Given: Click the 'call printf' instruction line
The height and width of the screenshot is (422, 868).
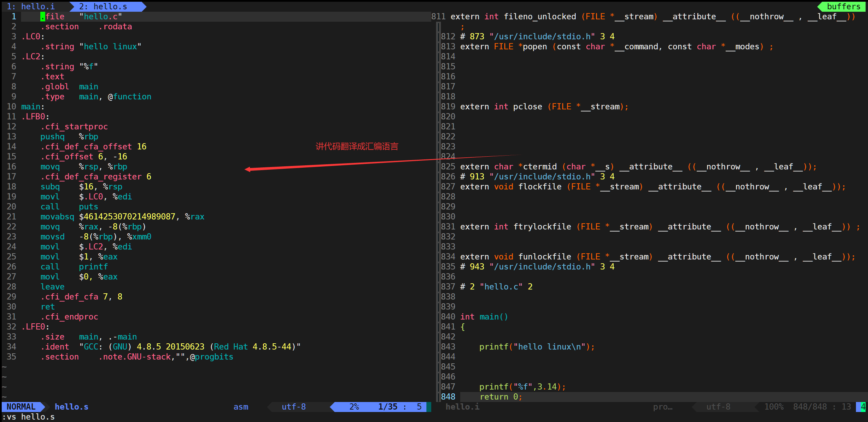Looking at the screenshot, I should [x=74, y=267].
